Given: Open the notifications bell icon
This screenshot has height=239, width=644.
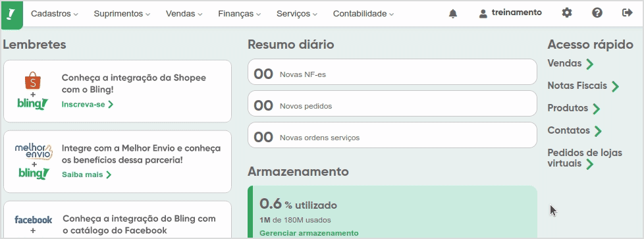Looking at the screenshot, I should point(453,14).
